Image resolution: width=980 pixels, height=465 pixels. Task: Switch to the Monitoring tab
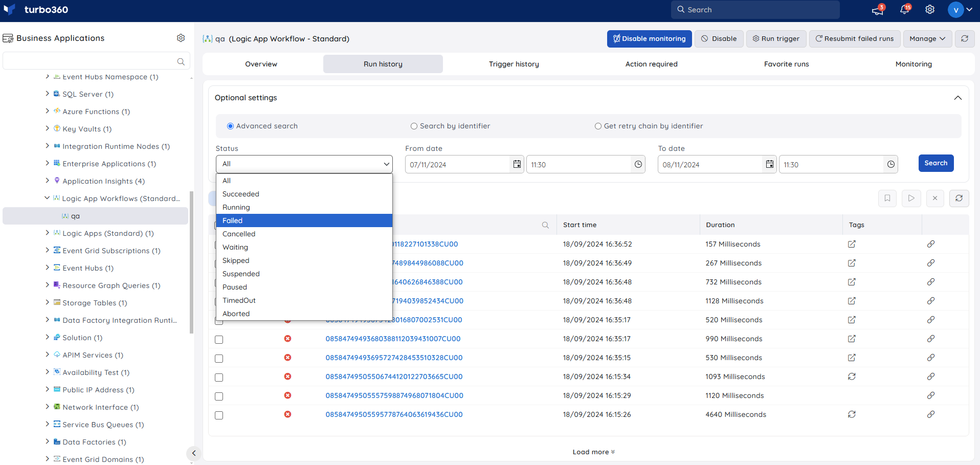point(914,64)
